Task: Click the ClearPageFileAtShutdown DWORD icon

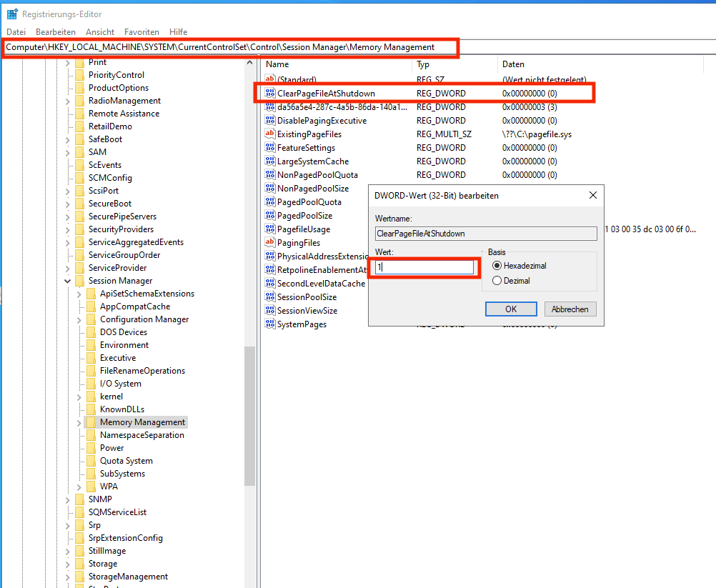Action: (271, 91)
